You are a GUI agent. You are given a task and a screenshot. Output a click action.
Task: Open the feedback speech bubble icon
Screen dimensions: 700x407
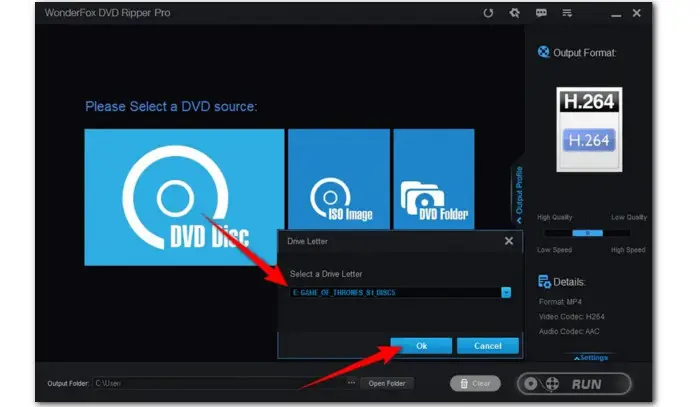[x=541, y=13]
